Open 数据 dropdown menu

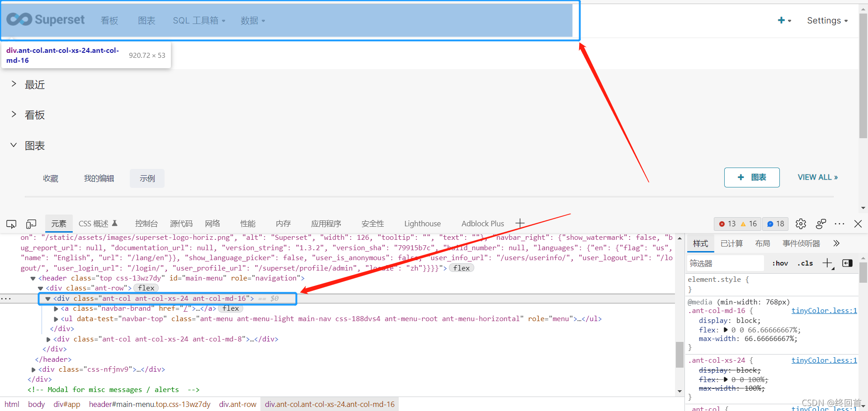click(253, 20)
